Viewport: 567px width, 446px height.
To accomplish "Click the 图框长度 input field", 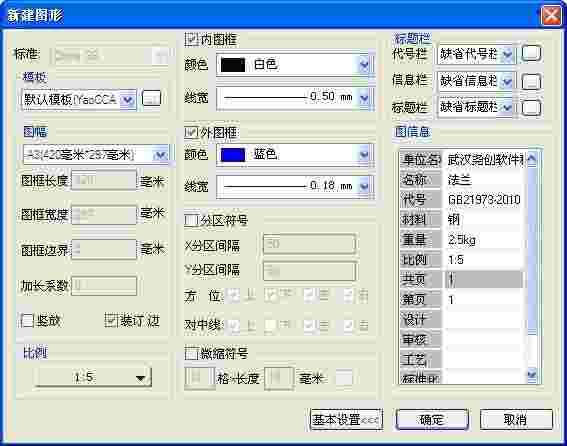I will click(x=104, y=180).
